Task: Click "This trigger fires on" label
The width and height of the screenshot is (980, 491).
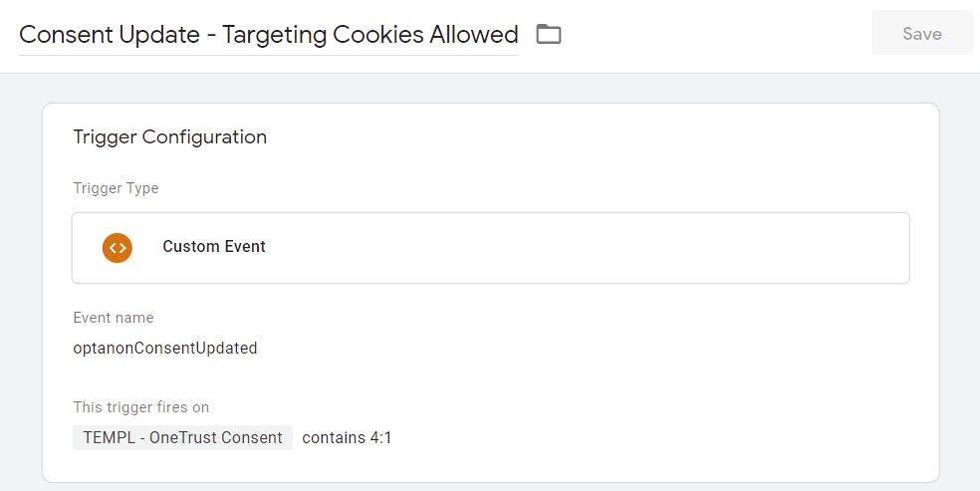Action: click(x=141, y=407)
